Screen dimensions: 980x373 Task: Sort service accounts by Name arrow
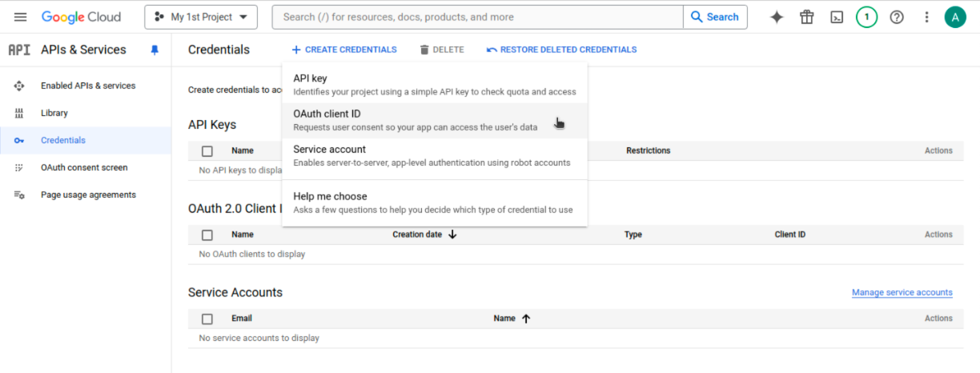526,319
